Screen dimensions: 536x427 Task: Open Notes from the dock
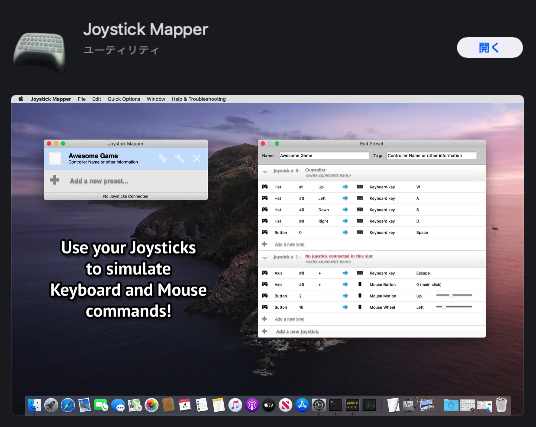click(x=218, y=405)
